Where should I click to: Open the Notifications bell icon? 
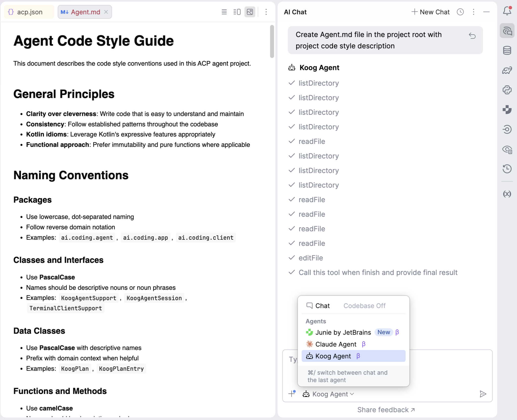click(x=507, y=11)
